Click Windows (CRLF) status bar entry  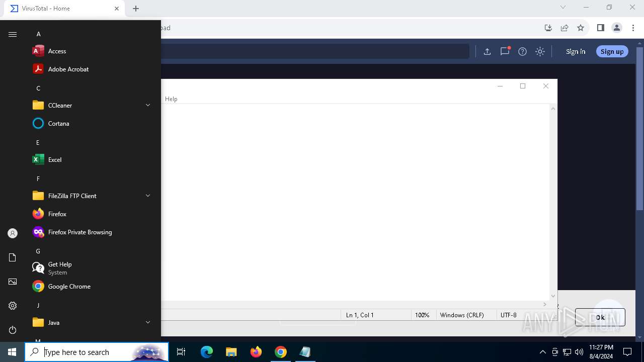coord(462,315)
